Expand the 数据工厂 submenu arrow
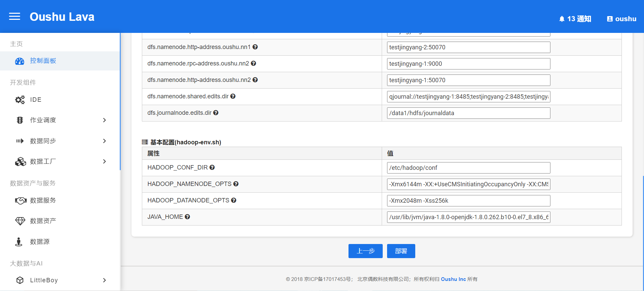The image size is (644, 291). tap(104, 161)
